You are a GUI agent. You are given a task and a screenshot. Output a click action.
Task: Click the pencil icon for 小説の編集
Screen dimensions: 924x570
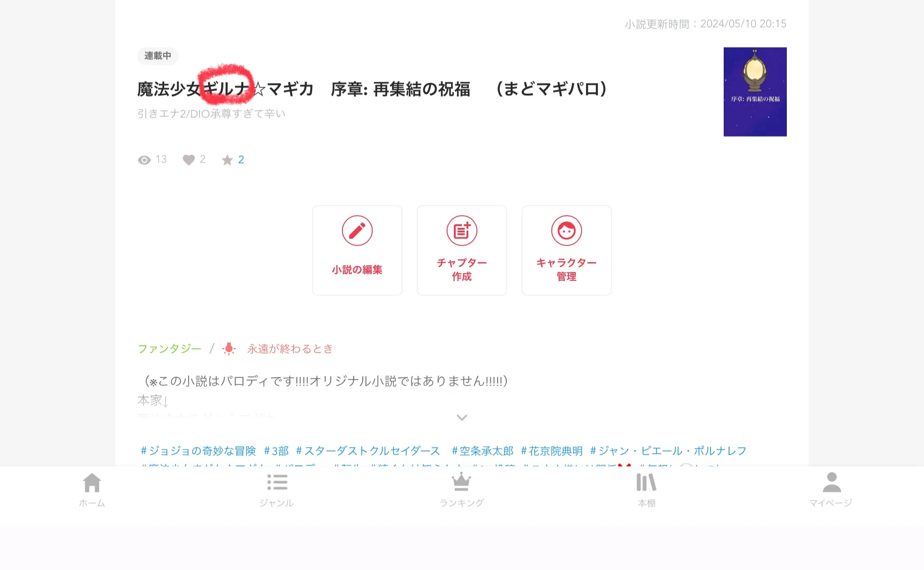[357, 231]
